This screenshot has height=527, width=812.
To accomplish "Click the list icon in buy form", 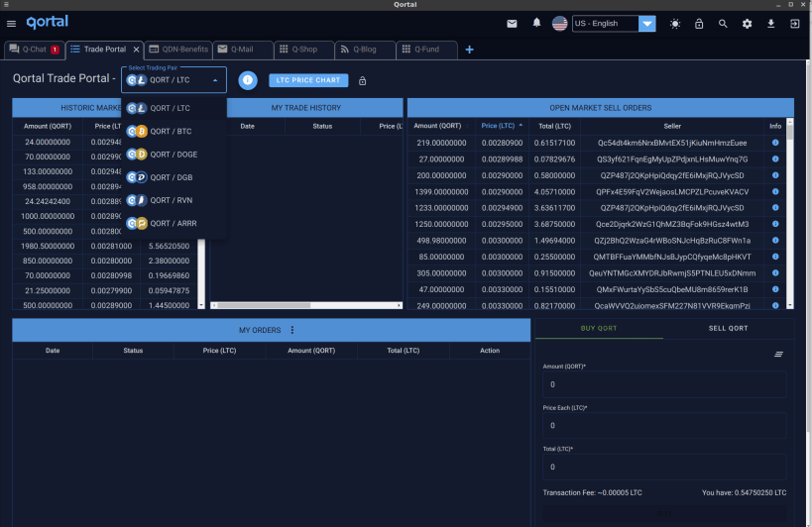I will point(778,355).
